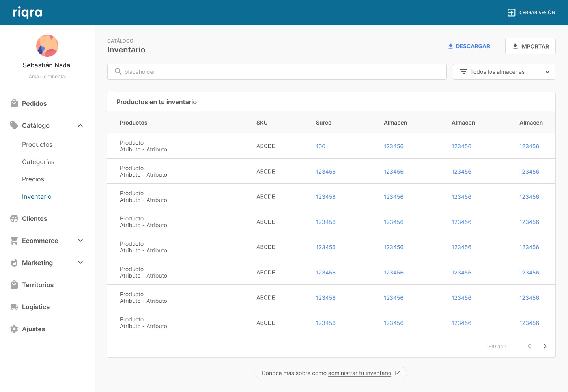Screen dimensions: 568x392
Task: Select Categorías in the sidebar
Action: tap(38, 162)
